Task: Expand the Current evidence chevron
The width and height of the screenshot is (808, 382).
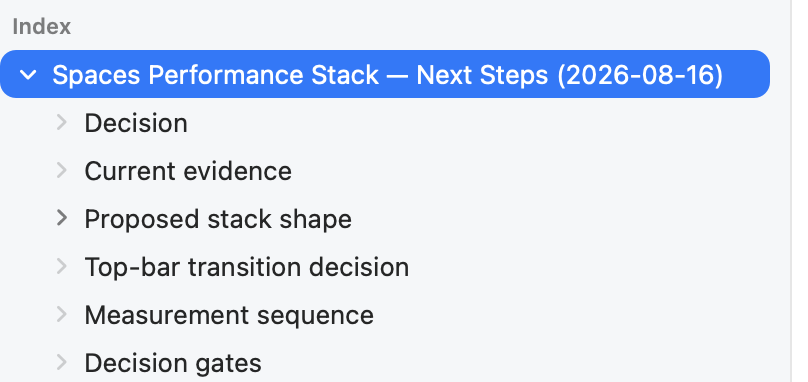Action: [62, 171]
